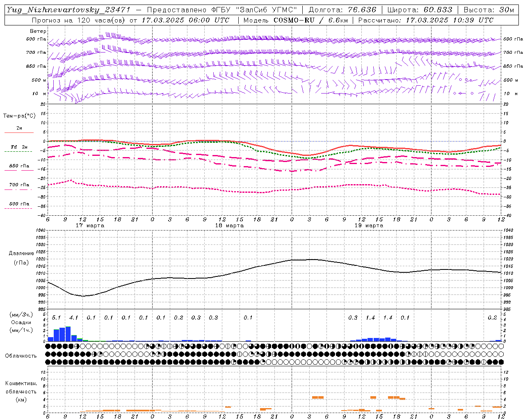Click the (мм/3ч.) precipitation unit label

click(x=21, y=315)
